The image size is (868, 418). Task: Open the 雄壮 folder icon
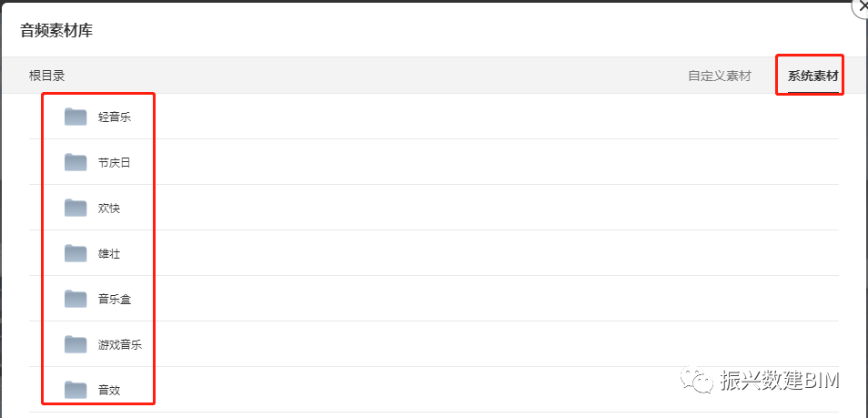click(x=76, y=253)
